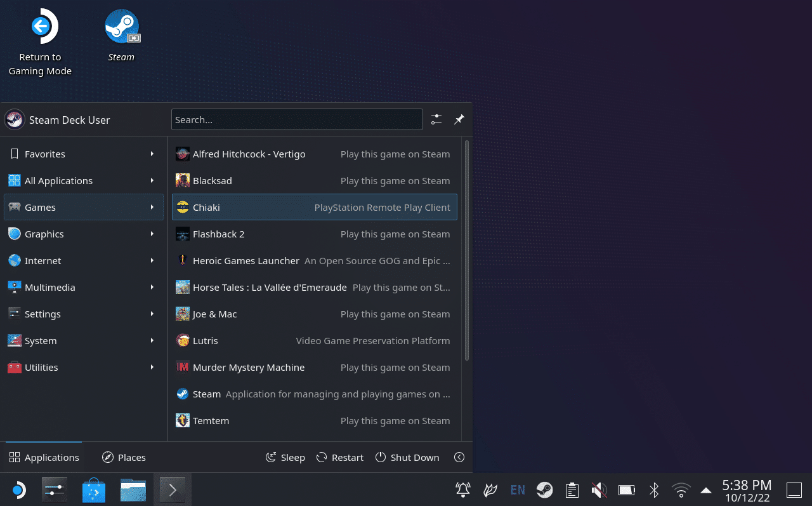Image resolution: width=812 pixels, height=506 pixels.
Task: Click the notifications bell tray icon
Action: pos(463,490)
